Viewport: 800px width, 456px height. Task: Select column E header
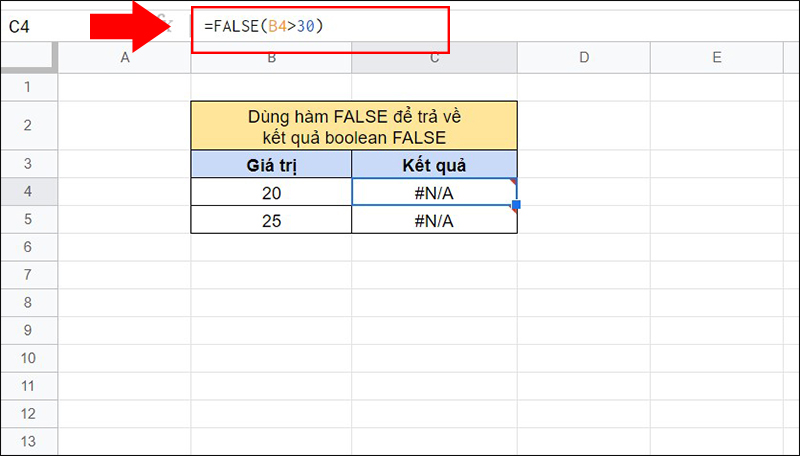coord(717,58)
